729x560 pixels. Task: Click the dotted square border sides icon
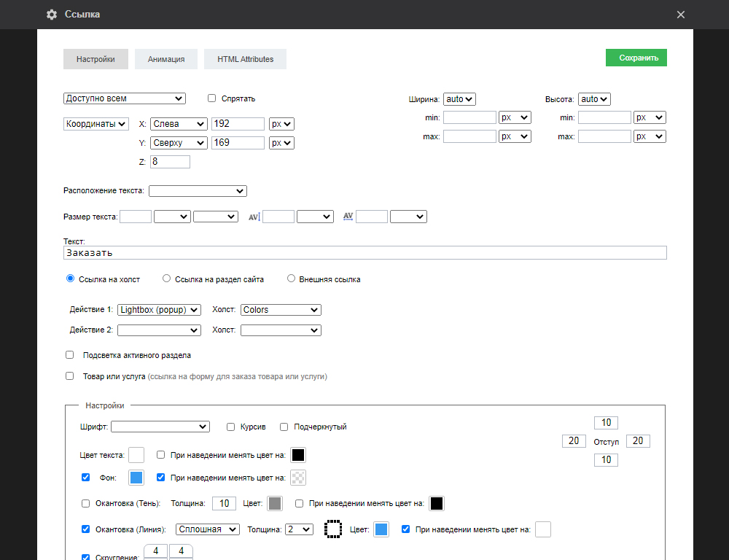click(x=333, y=529)
